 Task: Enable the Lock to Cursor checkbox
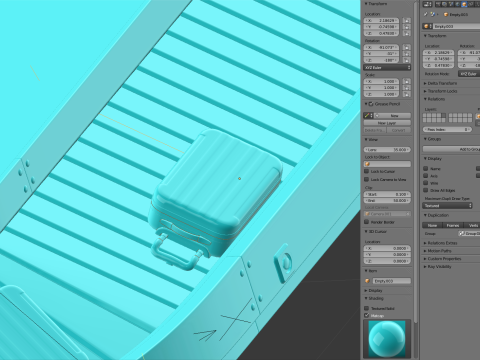pos(367,171)
